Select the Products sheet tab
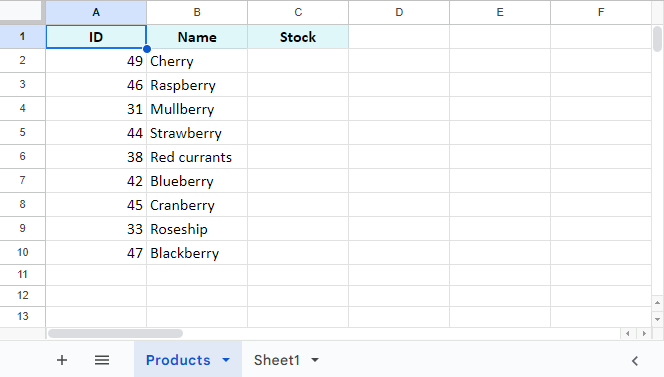This screenshot has width=664, height=377. pyautogui.click(x=178, y=360)
